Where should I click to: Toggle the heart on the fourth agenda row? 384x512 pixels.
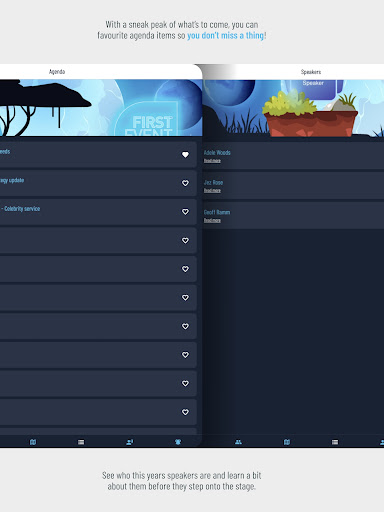click(x=185, y=240)
